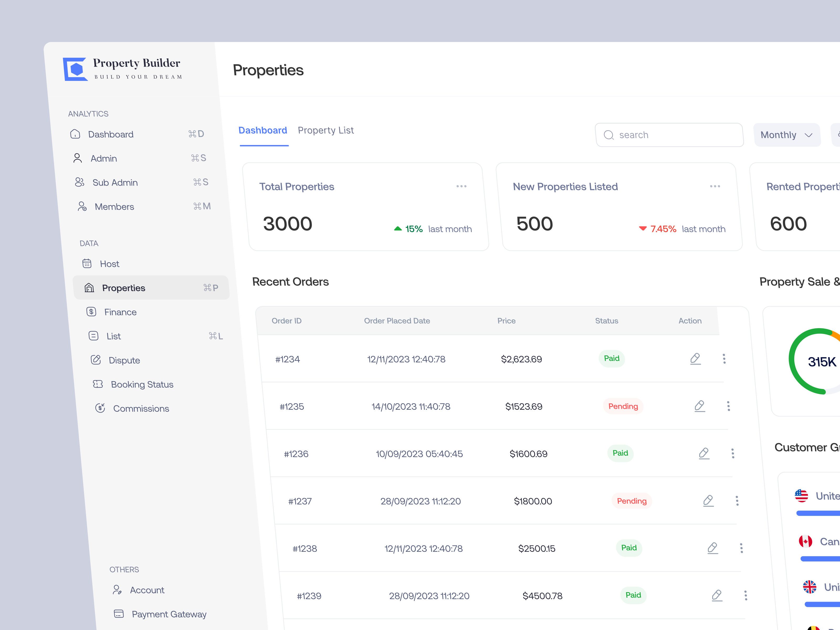Select the Dispute pen icon

[x=96, y=360]
